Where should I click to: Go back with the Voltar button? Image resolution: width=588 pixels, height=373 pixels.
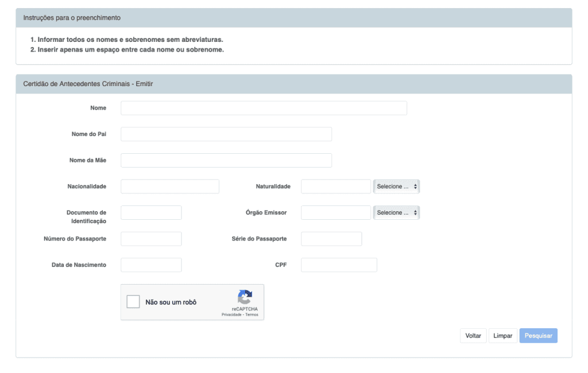[473, 336]
